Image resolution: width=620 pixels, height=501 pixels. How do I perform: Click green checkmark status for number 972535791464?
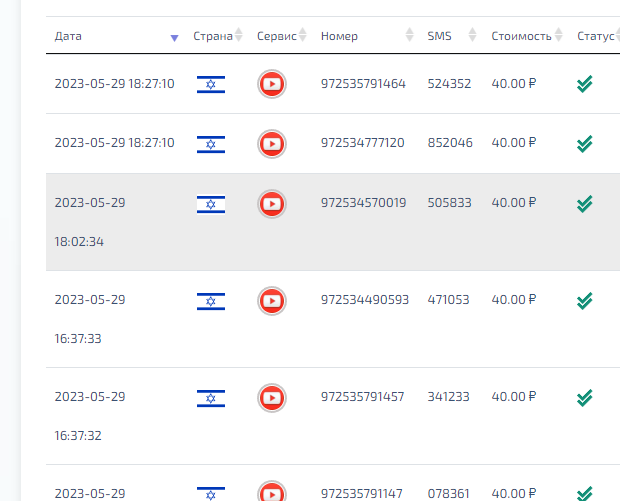585,84
